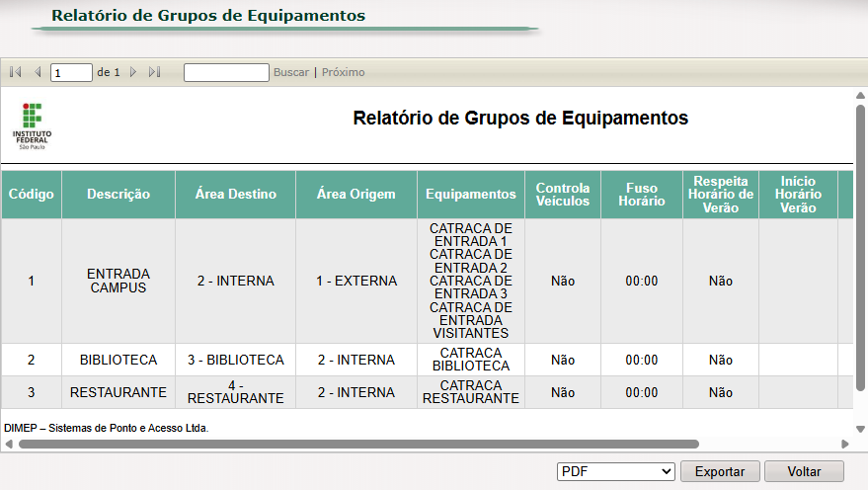This screenshot has width=868, height=490.
Task: Click the DIMEP footer text
Action: [107, 428]
